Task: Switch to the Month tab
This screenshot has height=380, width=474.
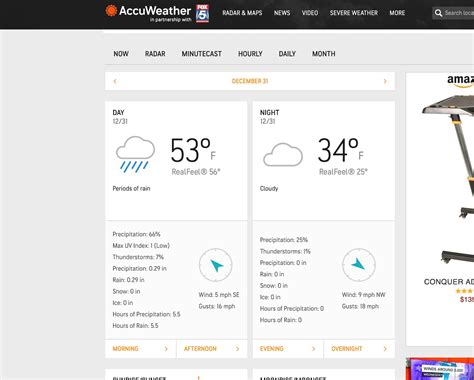Action: (324, 54)
